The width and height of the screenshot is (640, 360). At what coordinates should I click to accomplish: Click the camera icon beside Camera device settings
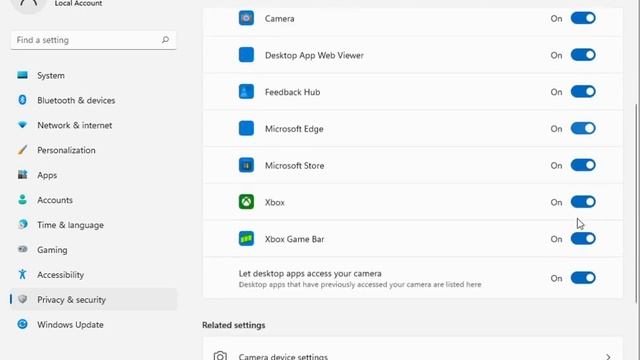220,356
